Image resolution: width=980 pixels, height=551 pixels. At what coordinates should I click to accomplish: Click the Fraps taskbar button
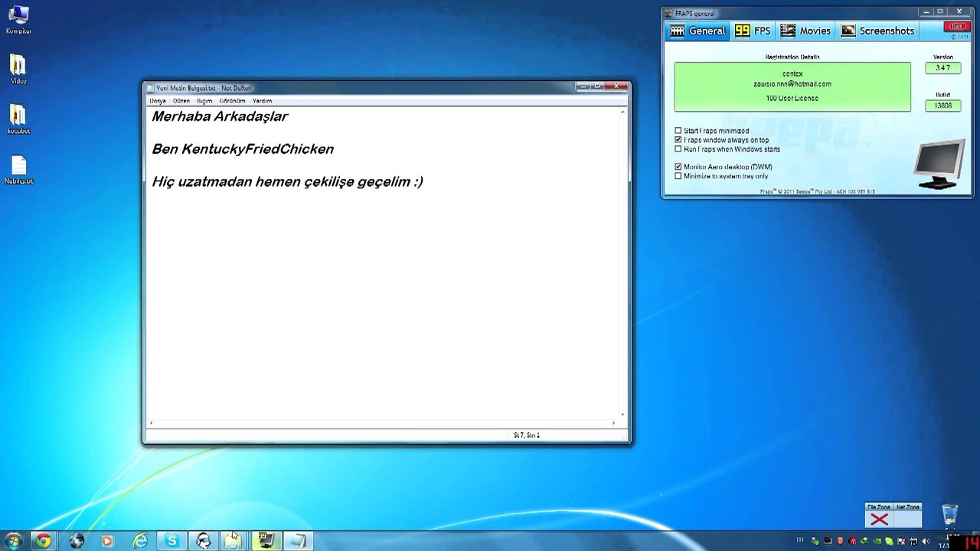coord(266,541)
